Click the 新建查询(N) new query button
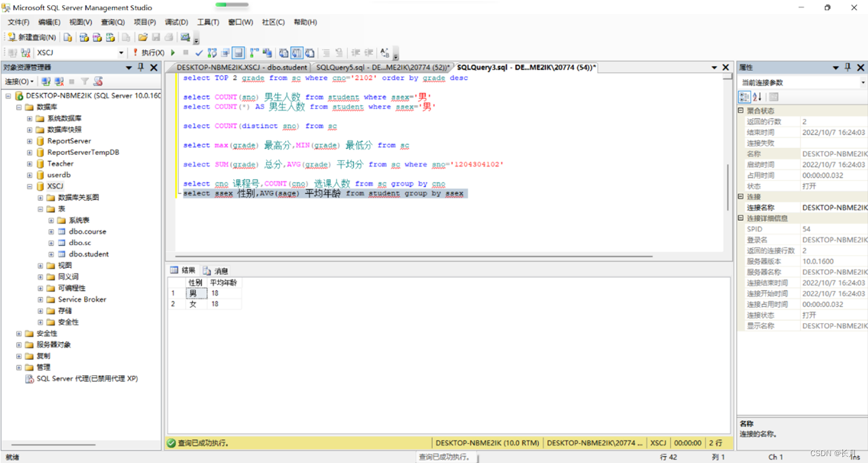This screenshot has width=868, height=463. point(32,37)
